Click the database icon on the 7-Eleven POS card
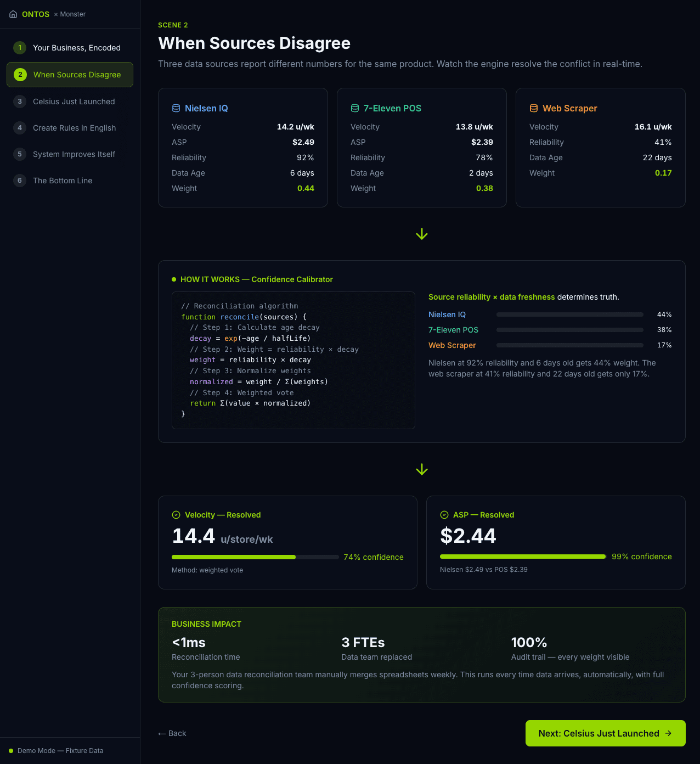This screenshot has width=700, height=764. click(354, 108)
